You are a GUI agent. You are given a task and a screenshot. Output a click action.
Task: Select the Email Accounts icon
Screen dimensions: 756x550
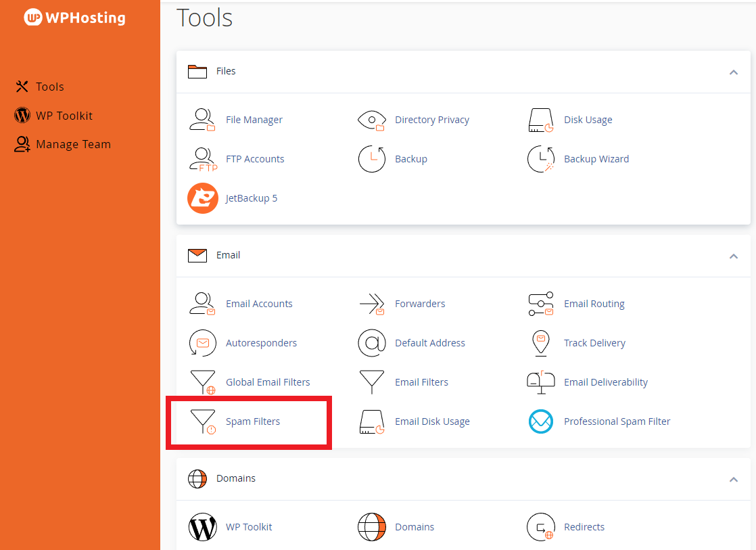pos(202,304)
